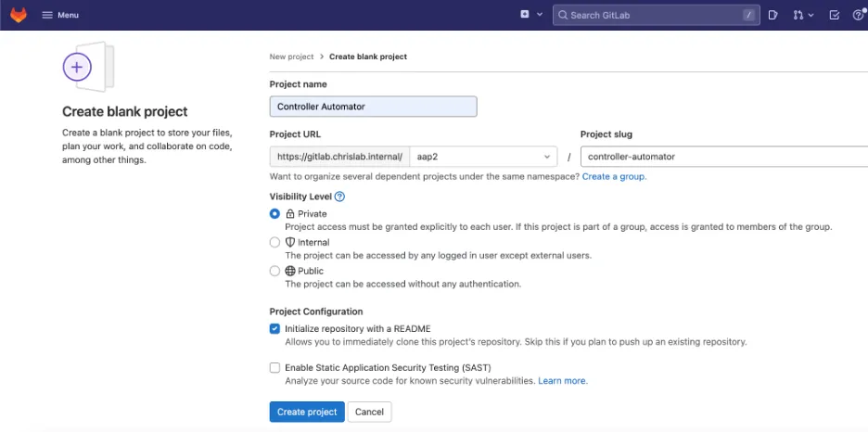Select the Private visibility radio
Image resolution: width=868 pixels, height=432 pixels.
tap(274, 213)
